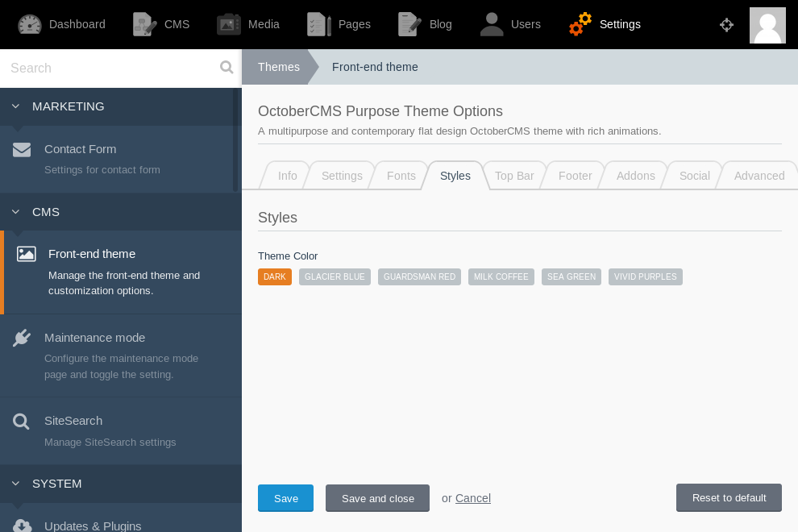
Task: Click the Cancel link
Action: pos(473,498)
